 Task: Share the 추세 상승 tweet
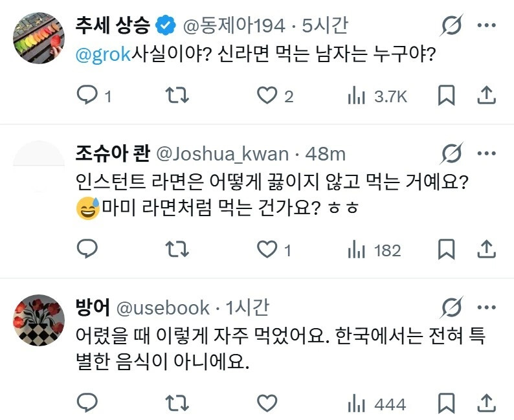click(486, 96)
